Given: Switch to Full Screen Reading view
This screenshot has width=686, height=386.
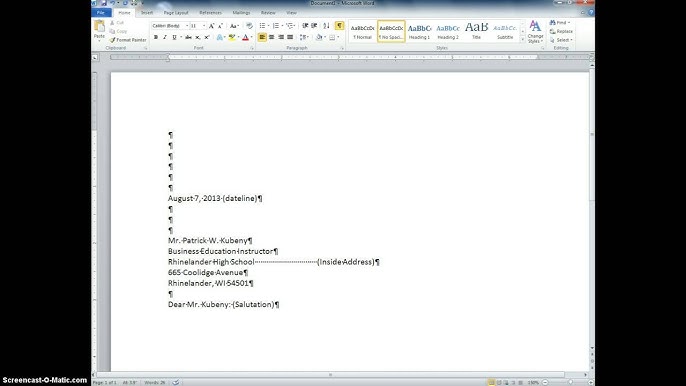Looking at the screenshot, I should 499,382.
